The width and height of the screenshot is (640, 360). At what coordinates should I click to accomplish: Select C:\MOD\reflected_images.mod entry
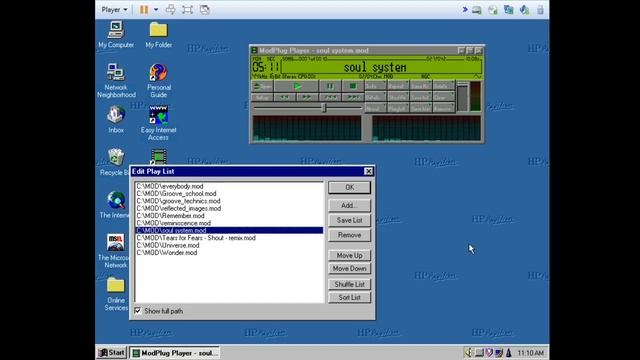coord(229,208)
